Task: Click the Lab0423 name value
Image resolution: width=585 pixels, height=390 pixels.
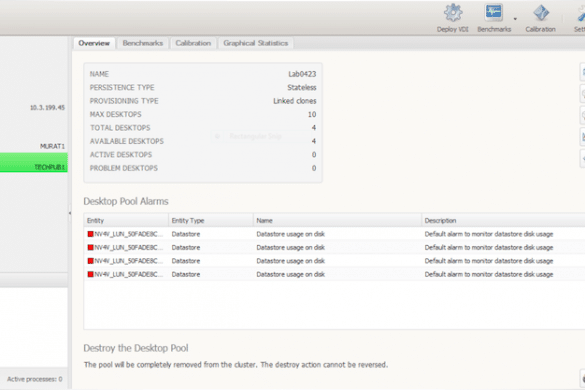Action: pos(302,74)
